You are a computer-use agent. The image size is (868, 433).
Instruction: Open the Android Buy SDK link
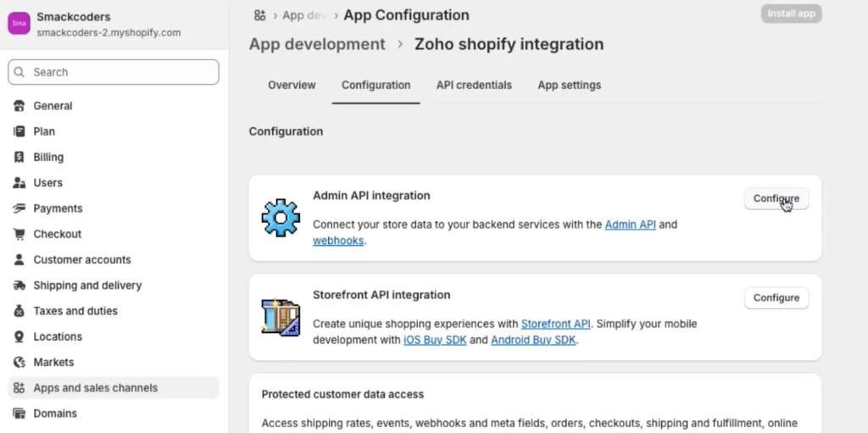coord(533,340)
